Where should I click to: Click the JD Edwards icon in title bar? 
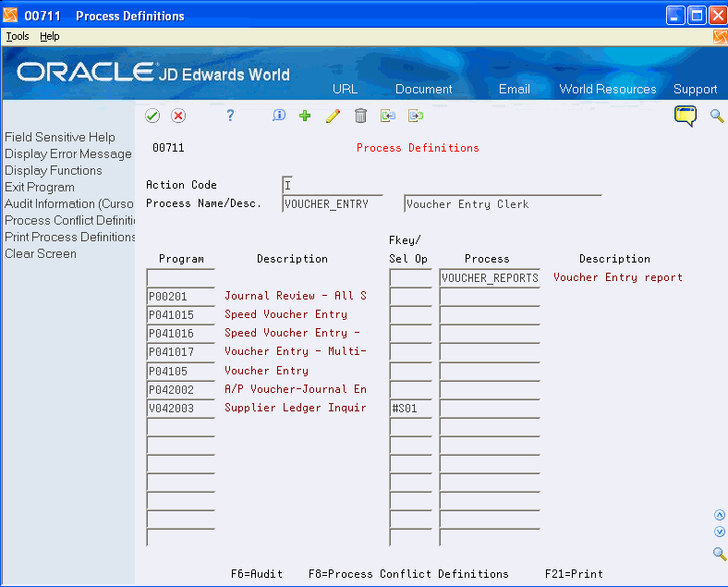click(x=10, y=16)
